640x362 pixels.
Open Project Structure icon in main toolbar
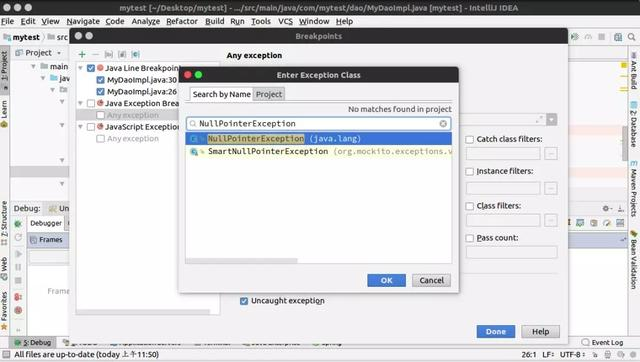pyautogui.click(x=618, y=37)
